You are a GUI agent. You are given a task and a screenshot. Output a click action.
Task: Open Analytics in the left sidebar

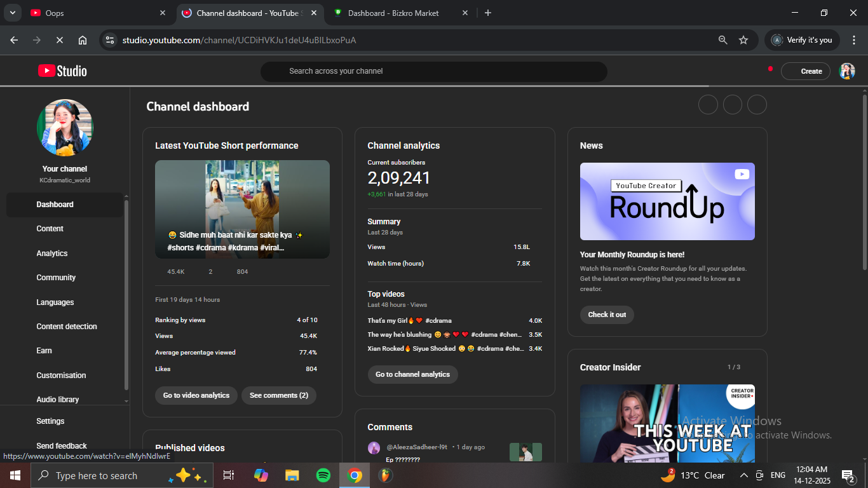pos(52,254)
